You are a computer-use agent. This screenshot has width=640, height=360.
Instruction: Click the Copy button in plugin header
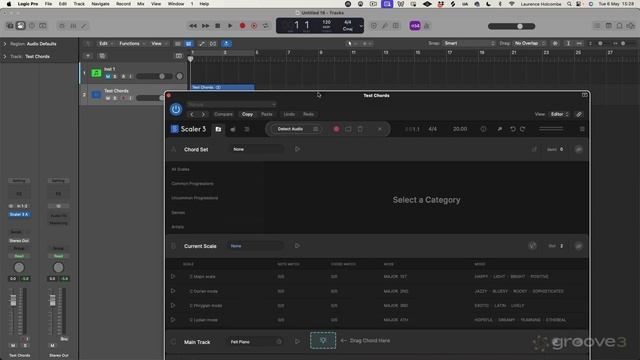coord(247,114)
